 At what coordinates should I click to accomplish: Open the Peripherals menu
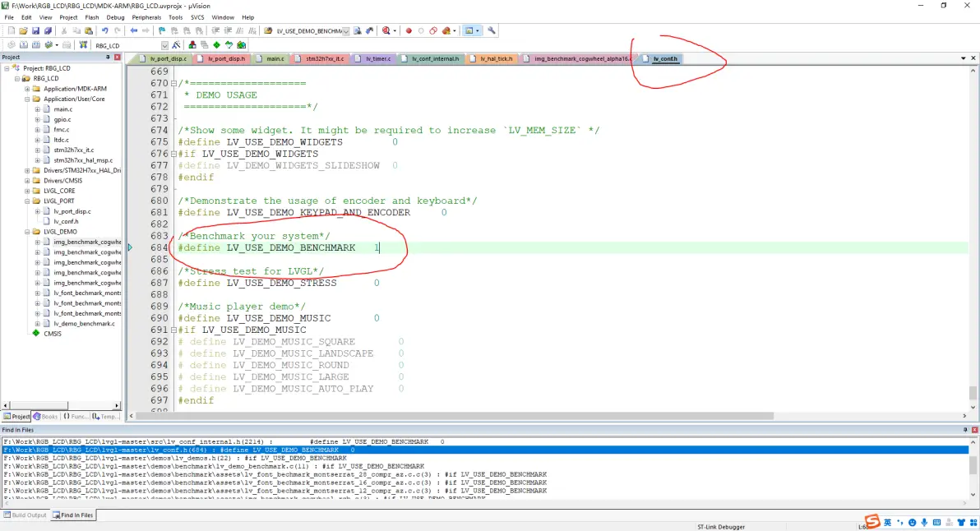[x=146, y=17]
